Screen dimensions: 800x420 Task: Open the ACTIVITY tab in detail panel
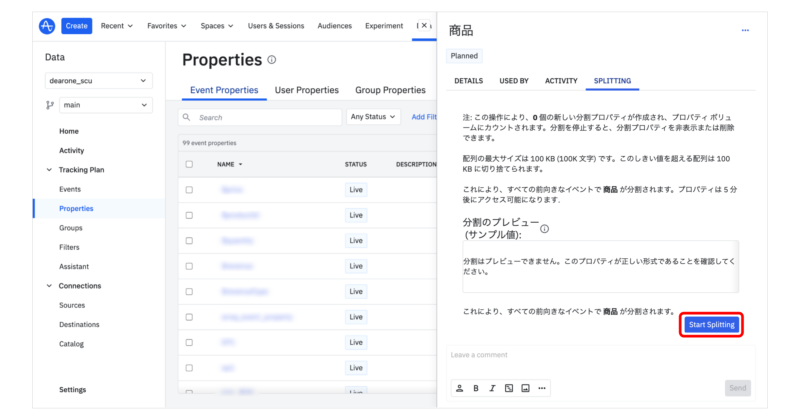coord(561,80)
